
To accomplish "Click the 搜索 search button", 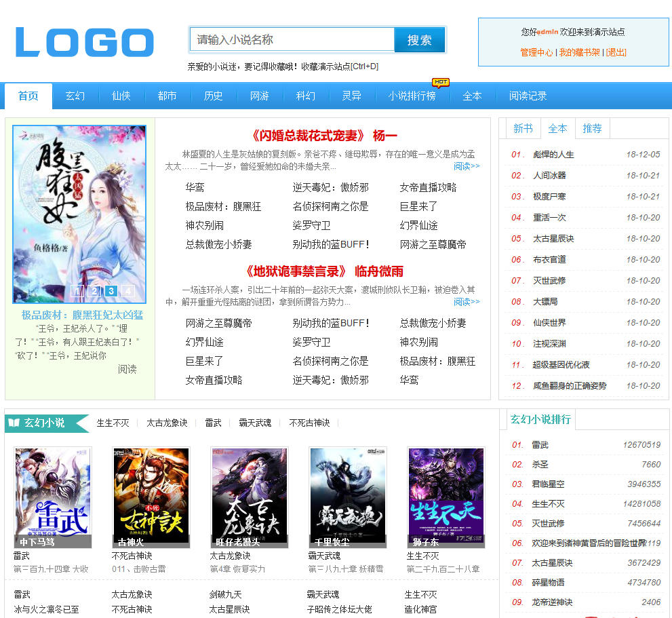I will (x=419, y=40).
